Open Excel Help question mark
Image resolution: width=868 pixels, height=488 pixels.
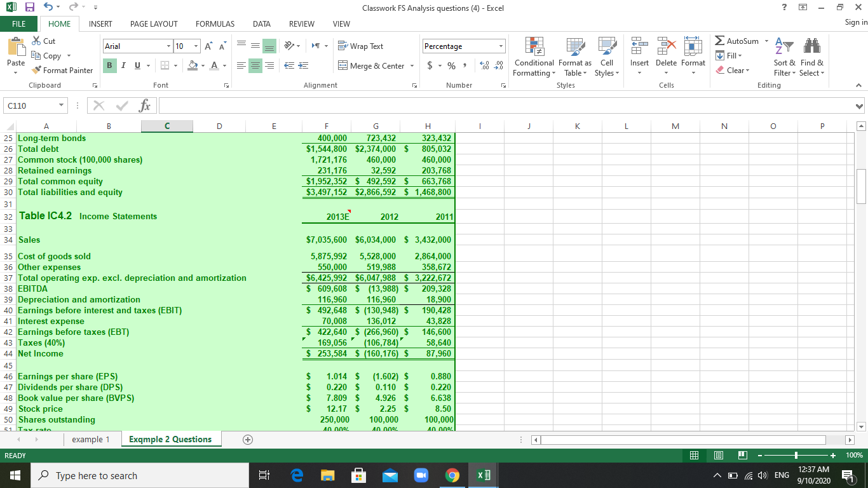pos(783,7)
